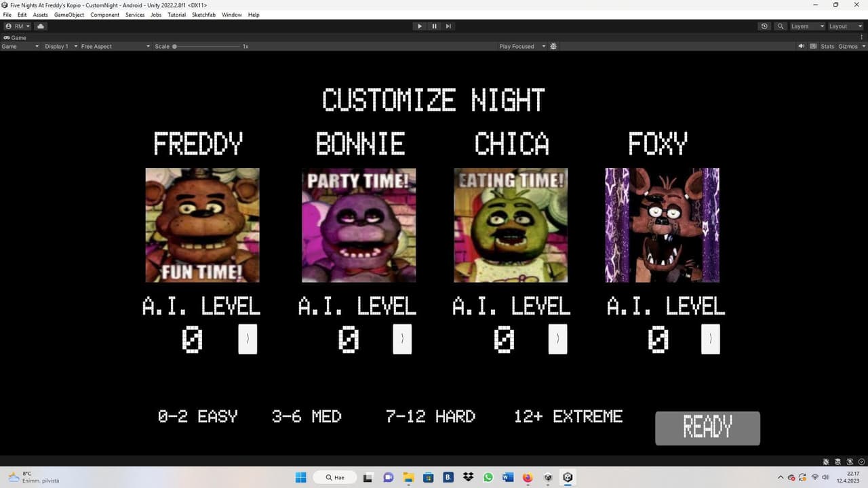Toggle the Stats overlay button
The width and height of the screenshot is (868, 488).
pyautogui.click(x=827, y=46)
